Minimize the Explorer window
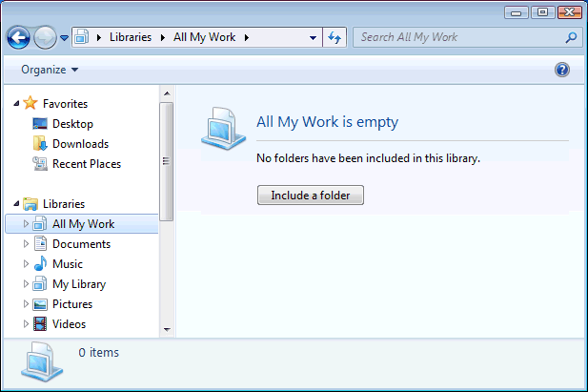This screenshot has height=392, width=588. tap(517, 12)
